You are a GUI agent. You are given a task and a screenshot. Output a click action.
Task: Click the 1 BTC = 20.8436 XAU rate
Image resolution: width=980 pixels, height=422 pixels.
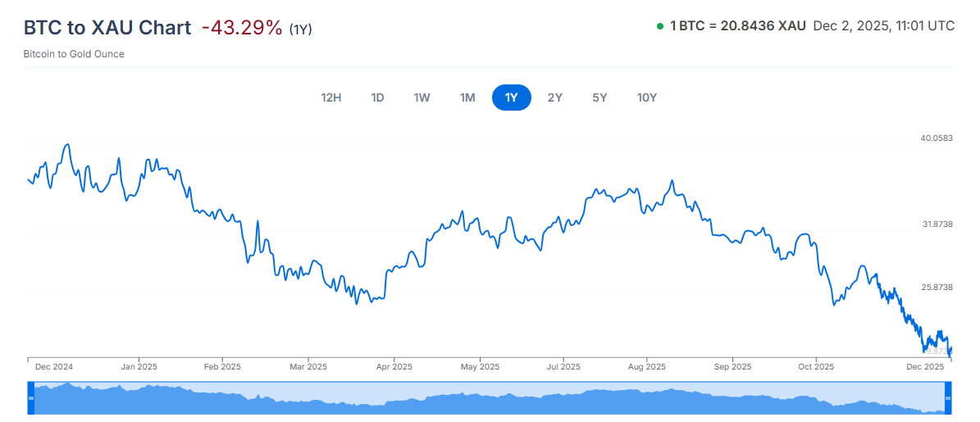738,26
